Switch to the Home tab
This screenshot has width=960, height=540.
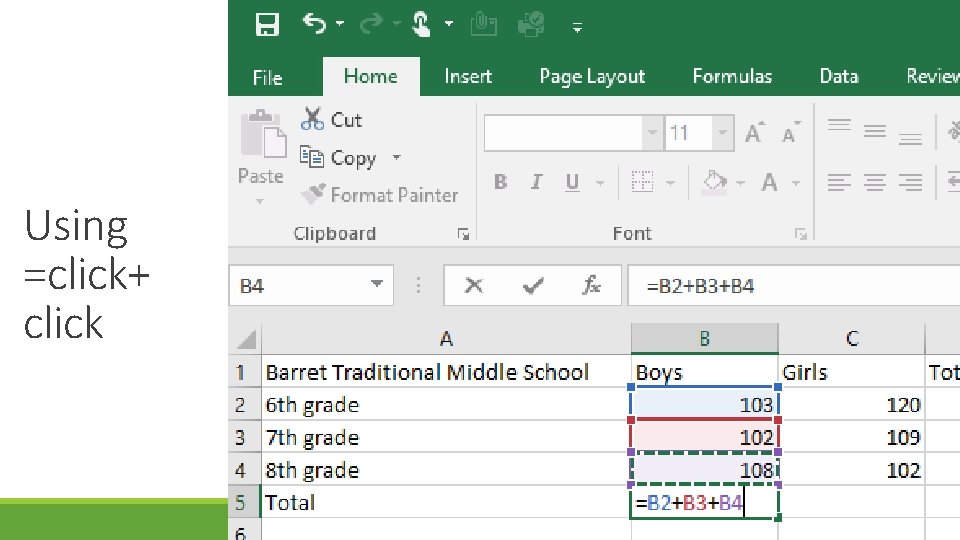[x=370, y=77]
